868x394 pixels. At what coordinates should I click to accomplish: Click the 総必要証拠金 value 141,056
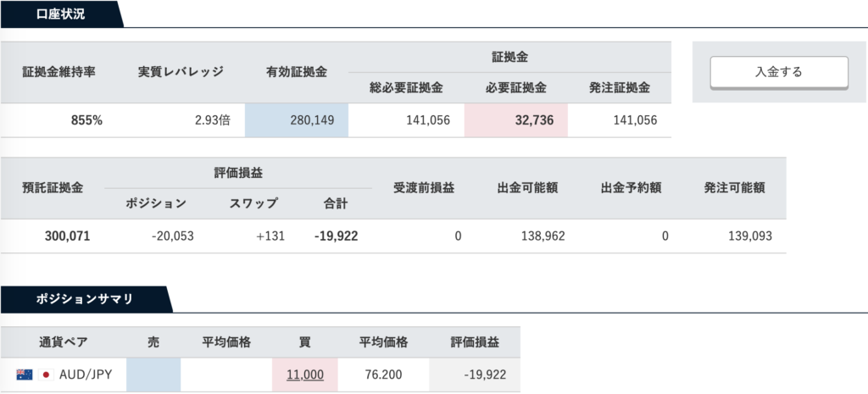pos(427,120)
